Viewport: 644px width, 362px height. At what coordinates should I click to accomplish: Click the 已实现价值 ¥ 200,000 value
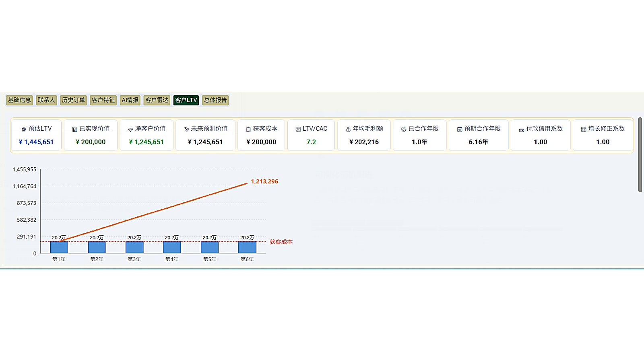(x=91, y=142)
